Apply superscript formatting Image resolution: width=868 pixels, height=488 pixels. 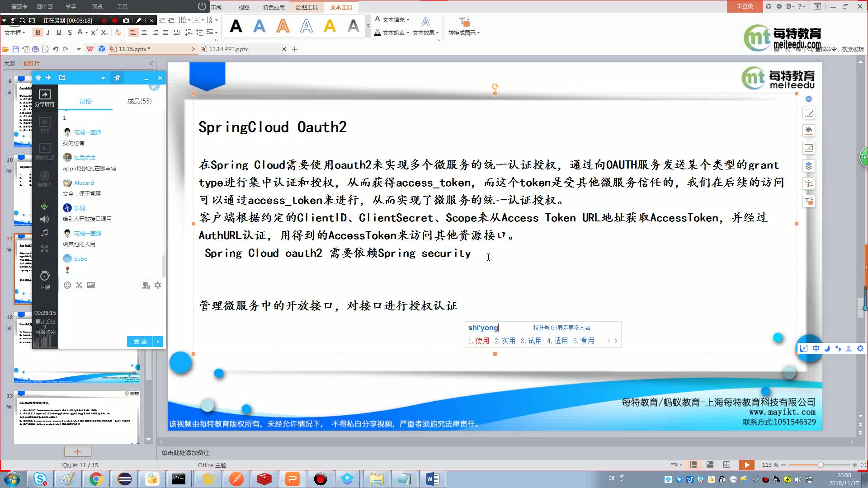coord(94,33)
